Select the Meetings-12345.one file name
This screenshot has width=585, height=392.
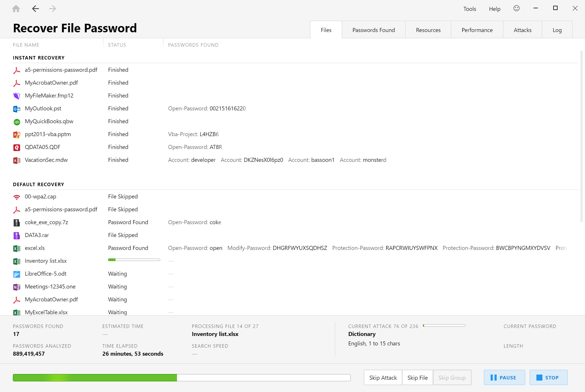[50, 286]
